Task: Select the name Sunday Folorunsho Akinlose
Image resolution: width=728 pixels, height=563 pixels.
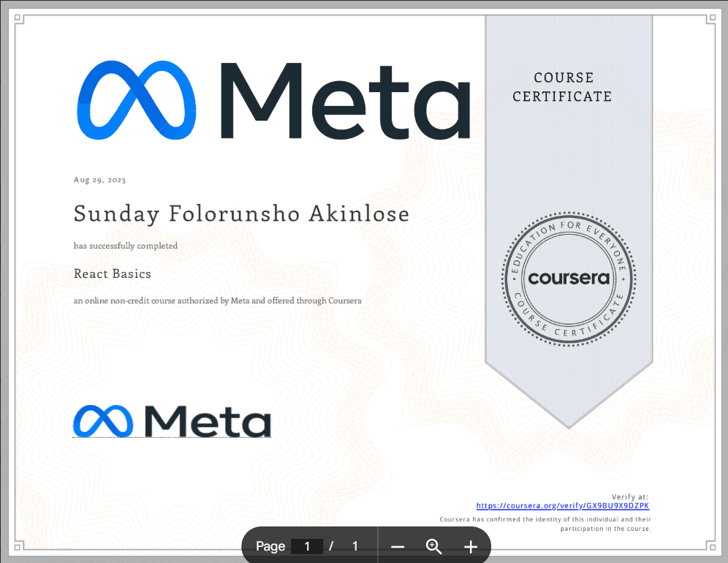Action: coord(241,214)
